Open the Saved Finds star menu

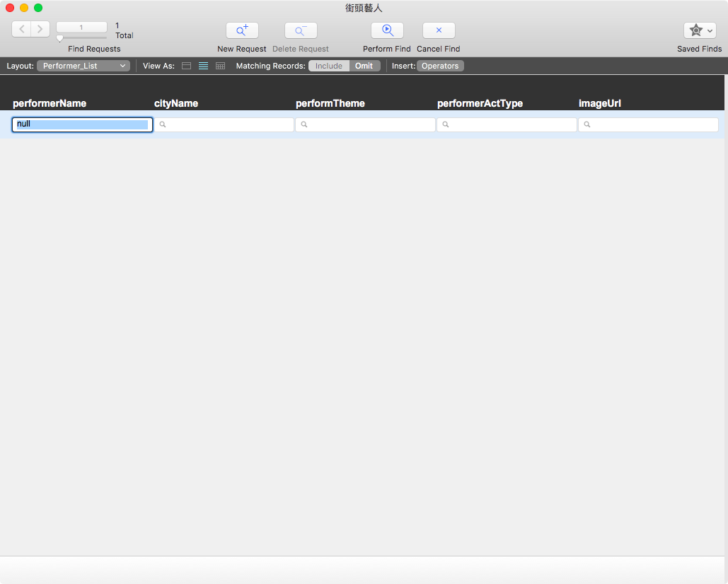tap(700, 30)
